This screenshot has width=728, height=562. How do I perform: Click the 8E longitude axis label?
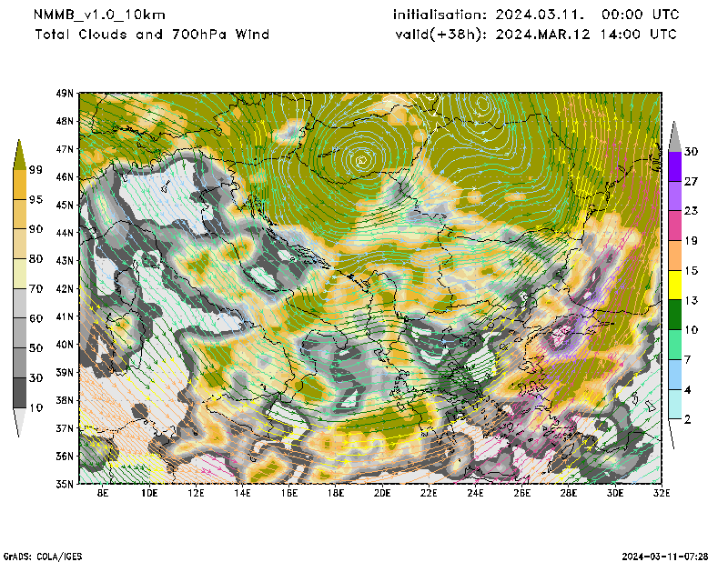tap(103, 494)
